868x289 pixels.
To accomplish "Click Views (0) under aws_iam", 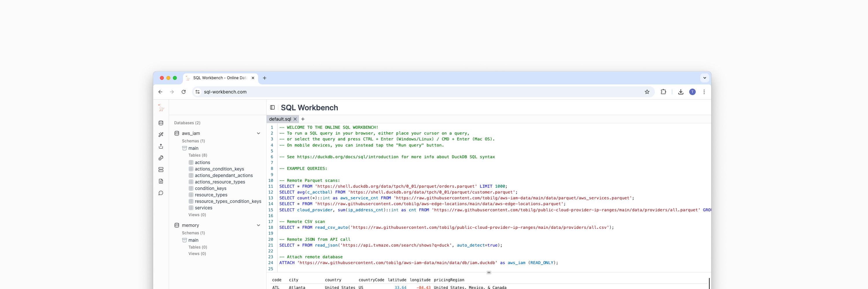I will pos(197,215).
